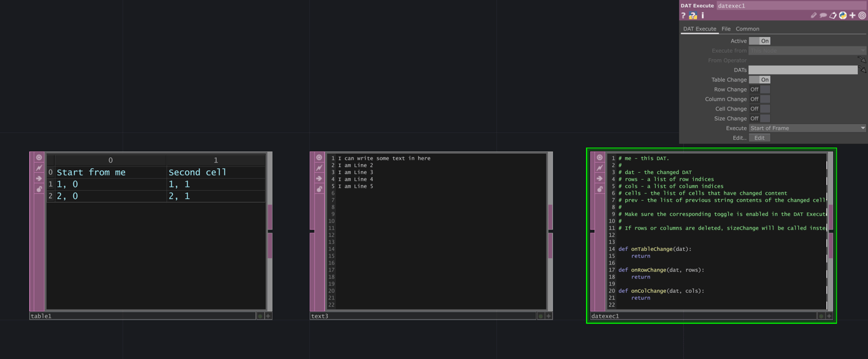Click the target circle icon in header
The width and height of the screenshot is (868, 359).
click(x=862, y=15)
